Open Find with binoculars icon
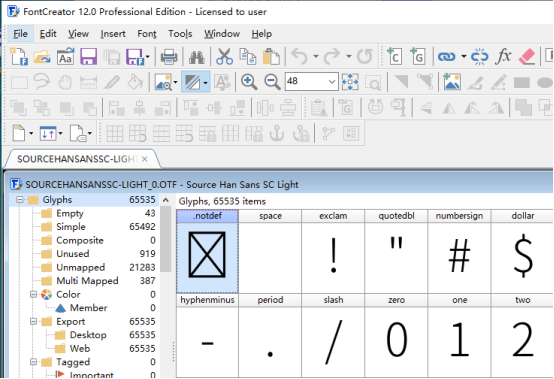 pyautogui.click(x=196, y=57)
